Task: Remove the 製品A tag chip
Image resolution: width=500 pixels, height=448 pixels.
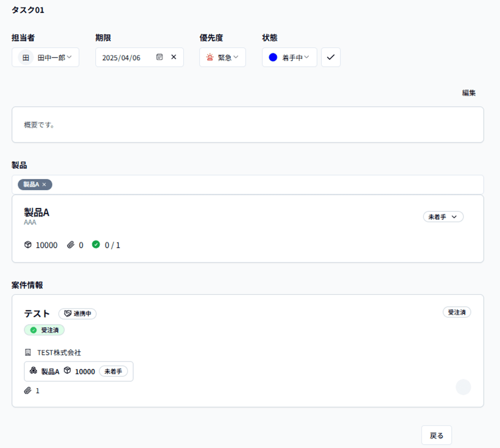Action: click(44, 184)
